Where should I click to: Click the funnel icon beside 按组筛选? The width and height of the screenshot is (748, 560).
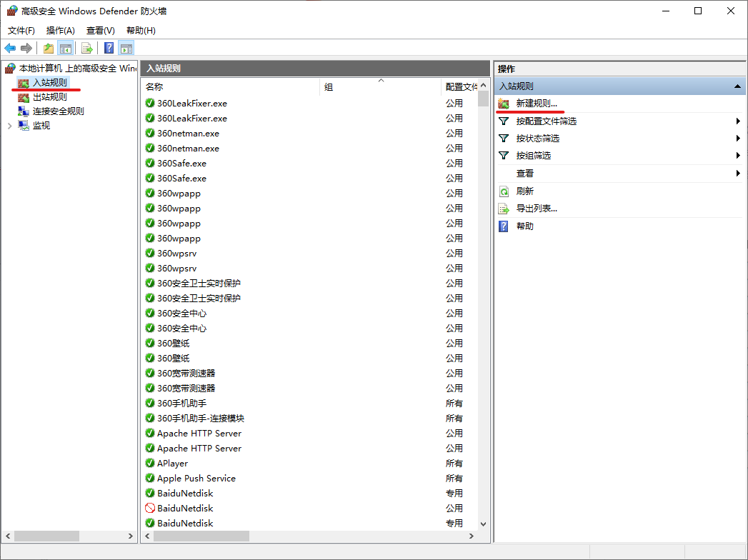pyautogui.click(x=504, y=156)
